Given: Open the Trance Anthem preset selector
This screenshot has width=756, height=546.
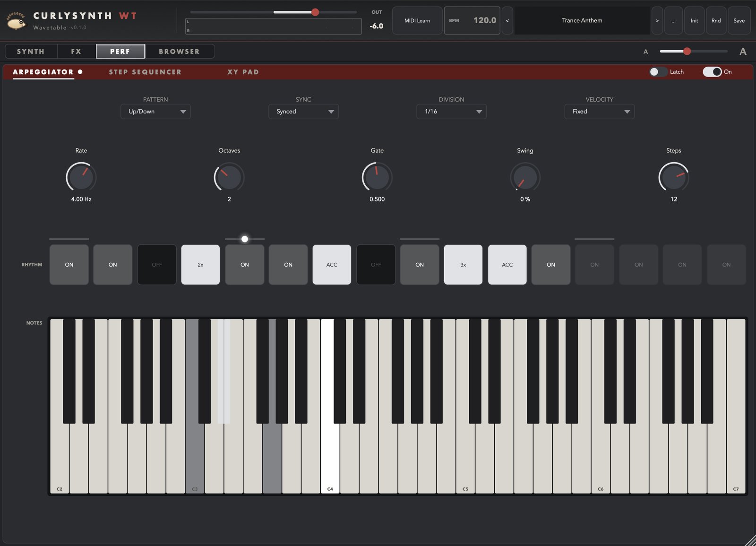Looking at the screenshot, I should (x=582, y=20).
